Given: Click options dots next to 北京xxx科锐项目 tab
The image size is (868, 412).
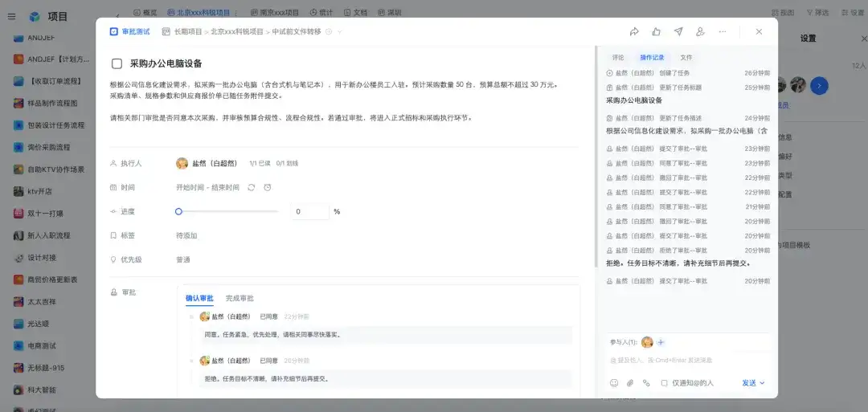Looking at the screenshot, I should 236,12.
